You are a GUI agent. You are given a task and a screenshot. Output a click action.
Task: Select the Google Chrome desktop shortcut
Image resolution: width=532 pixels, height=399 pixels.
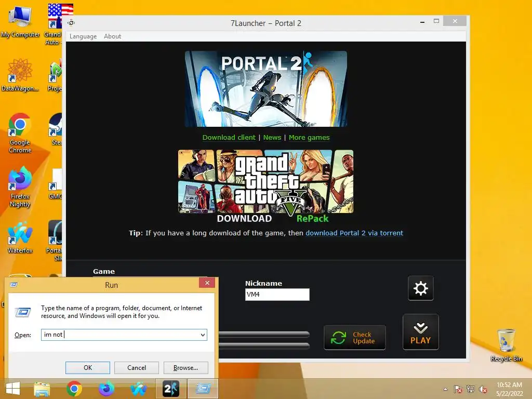point(20,133)
